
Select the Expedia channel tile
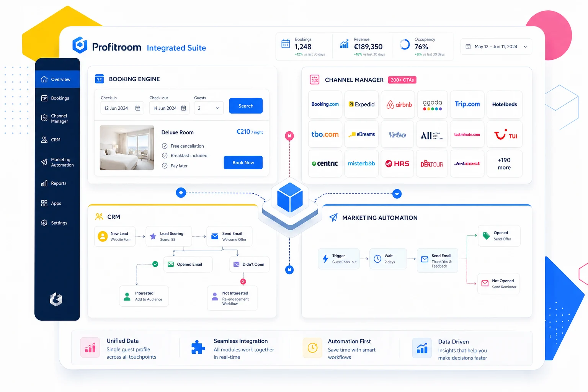coord(361,105)
